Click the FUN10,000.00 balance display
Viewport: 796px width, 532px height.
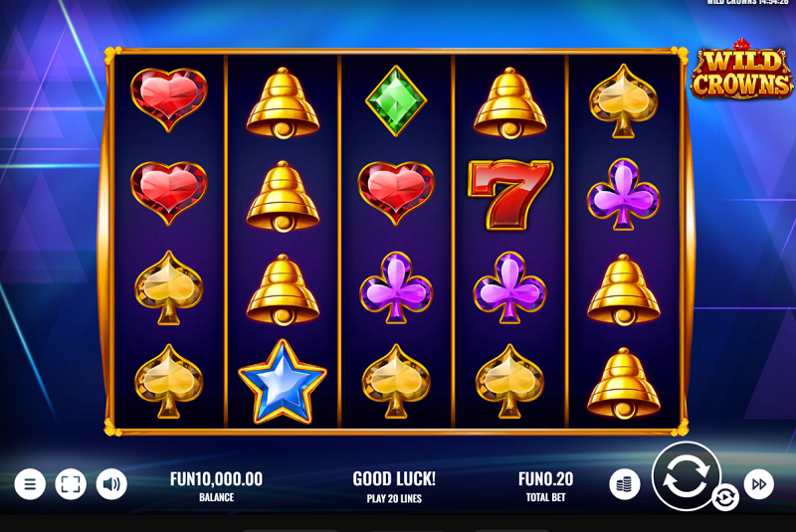point(216,478)
